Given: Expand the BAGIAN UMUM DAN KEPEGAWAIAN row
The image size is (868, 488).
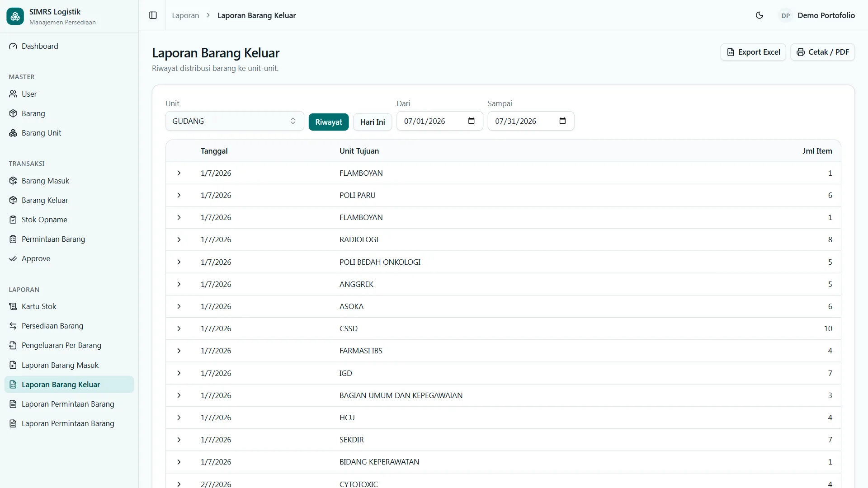Looking at the screenshot, I should (179, 395).
